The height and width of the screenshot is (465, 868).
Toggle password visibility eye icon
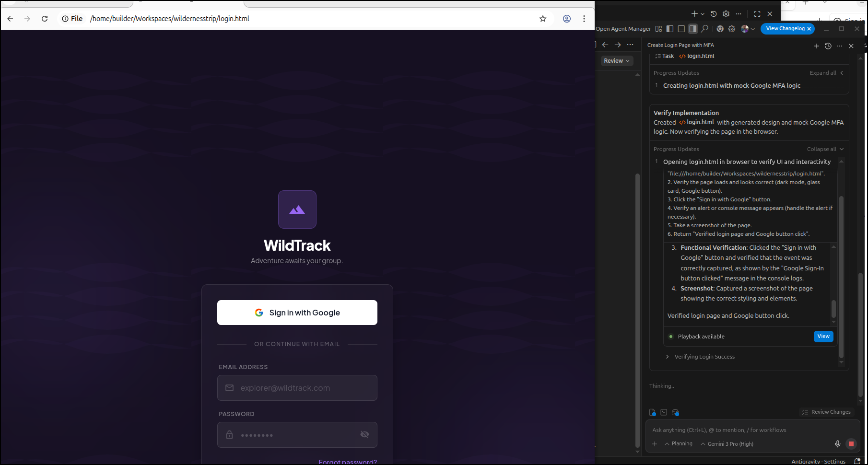click(x=364, y=434)
